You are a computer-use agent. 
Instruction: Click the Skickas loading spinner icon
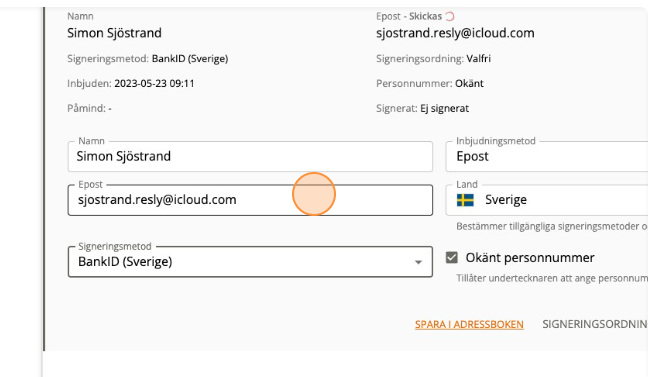pyautogui.click(x=449, y=16)
